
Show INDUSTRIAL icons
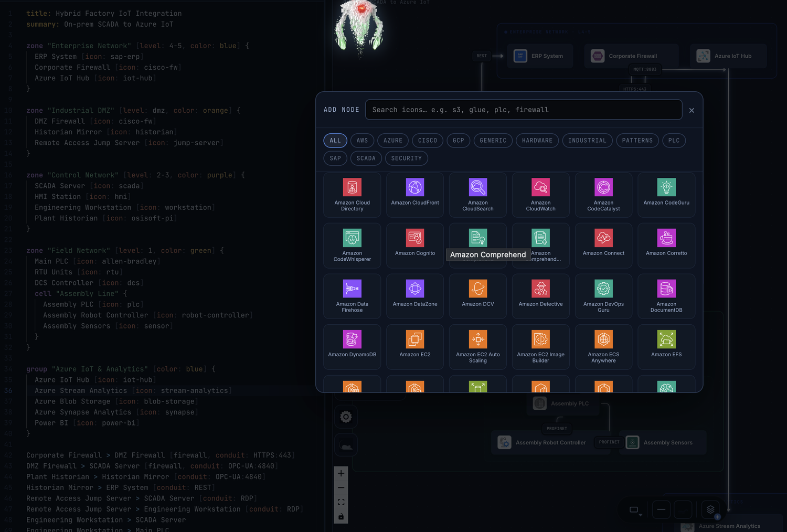(587, 141)
